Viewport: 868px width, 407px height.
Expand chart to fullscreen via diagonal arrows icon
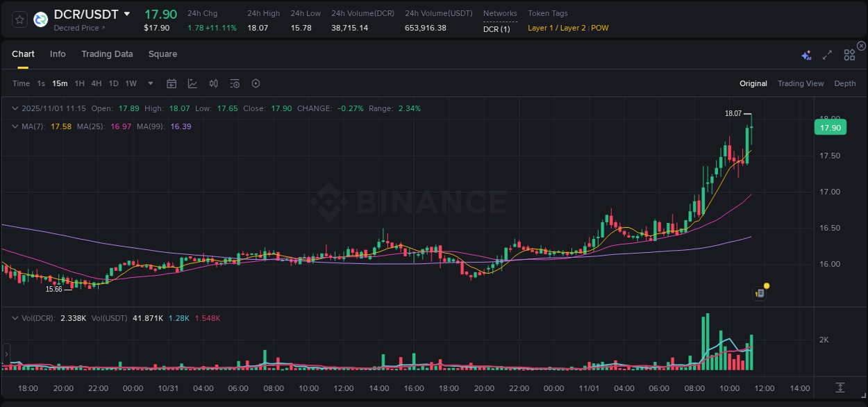826,54
